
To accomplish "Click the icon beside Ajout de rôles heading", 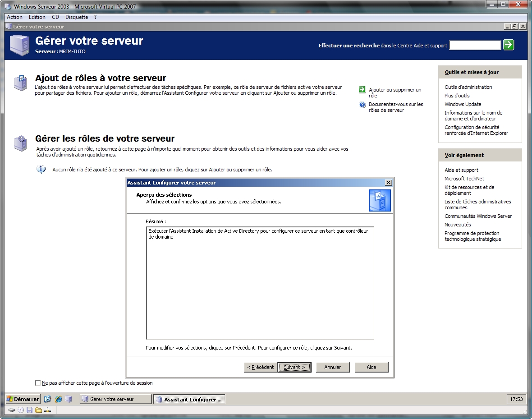I will [x=20, y=83].
